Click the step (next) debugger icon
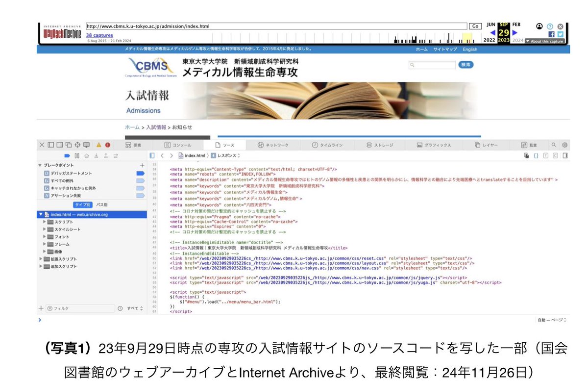588x382 pixels. 116,155
